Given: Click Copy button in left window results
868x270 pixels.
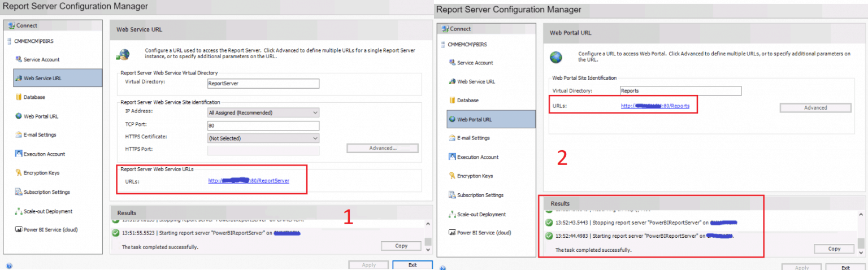Looking at the screenshot, I should 401,246.
